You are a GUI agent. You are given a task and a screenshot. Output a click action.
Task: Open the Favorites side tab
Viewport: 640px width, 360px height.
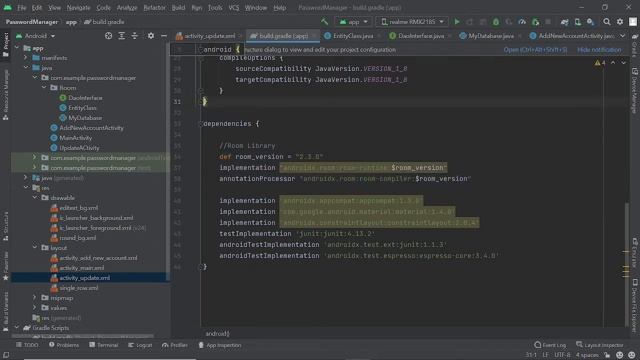pyautogui.click(x=6, y=265)
